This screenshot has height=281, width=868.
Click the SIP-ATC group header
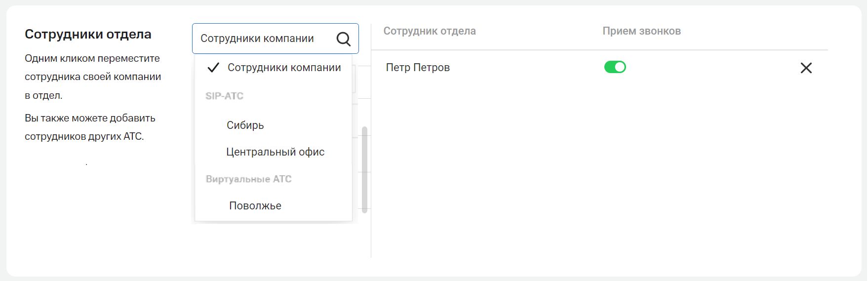click(x=225, y=96)
